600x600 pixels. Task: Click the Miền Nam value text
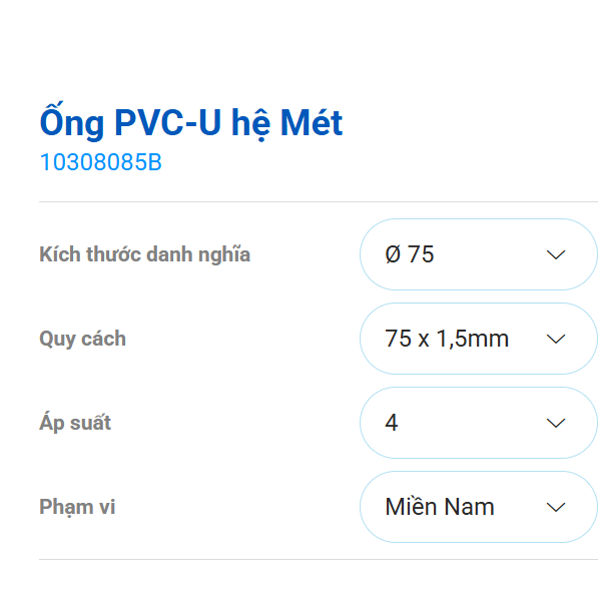click(x=439, y=507)
